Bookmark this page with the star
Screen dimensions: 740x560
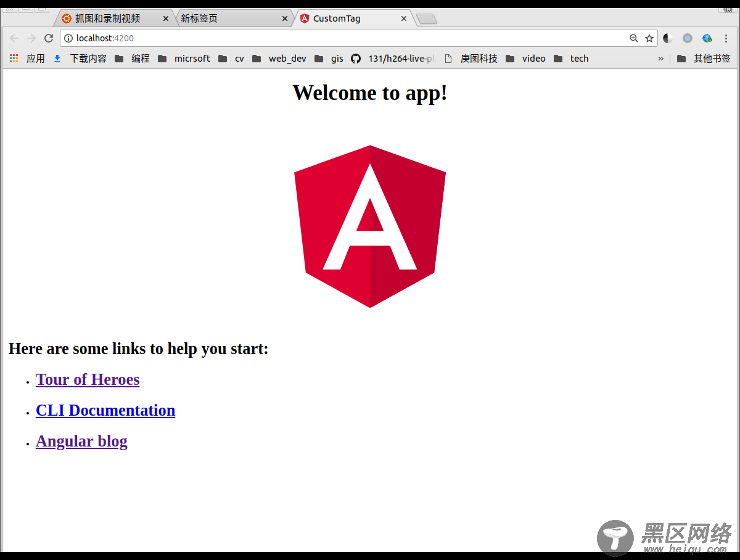(649, 38)
